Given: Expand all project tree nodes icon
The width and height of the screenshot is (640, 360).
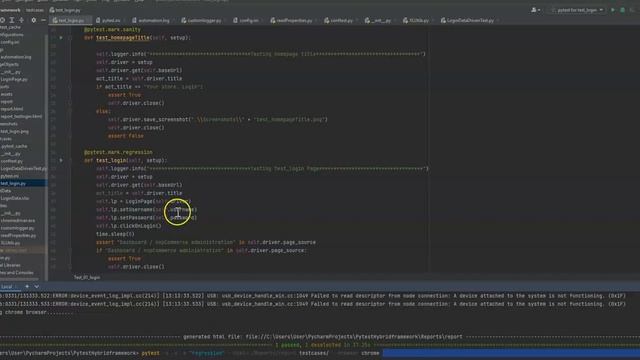Looking at the screenshot, I should click(12, 20).
